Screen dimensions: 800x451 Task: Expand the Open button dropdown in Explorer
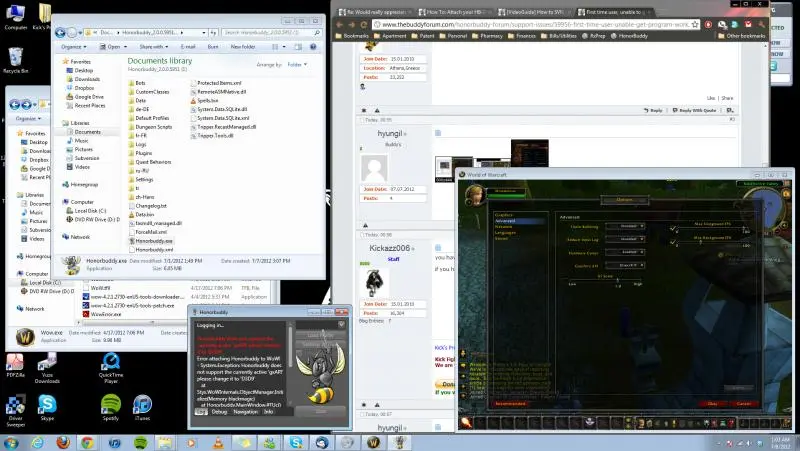pyautogui.click(x=126, y=47)
